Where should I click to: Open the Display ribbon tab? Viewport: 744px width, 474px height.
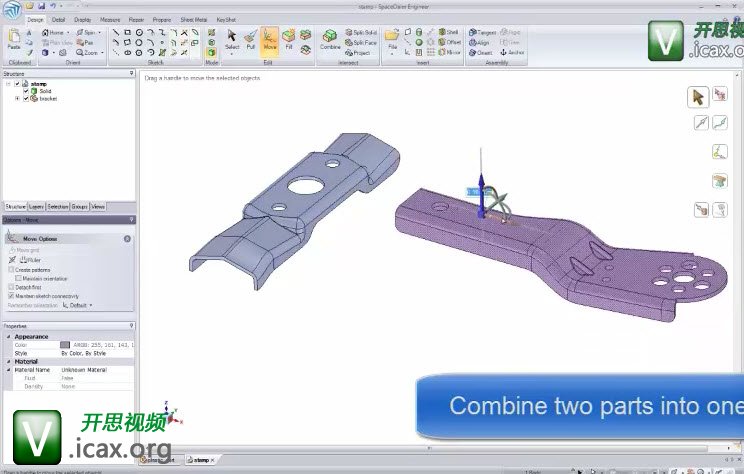(x=83, y=19)
